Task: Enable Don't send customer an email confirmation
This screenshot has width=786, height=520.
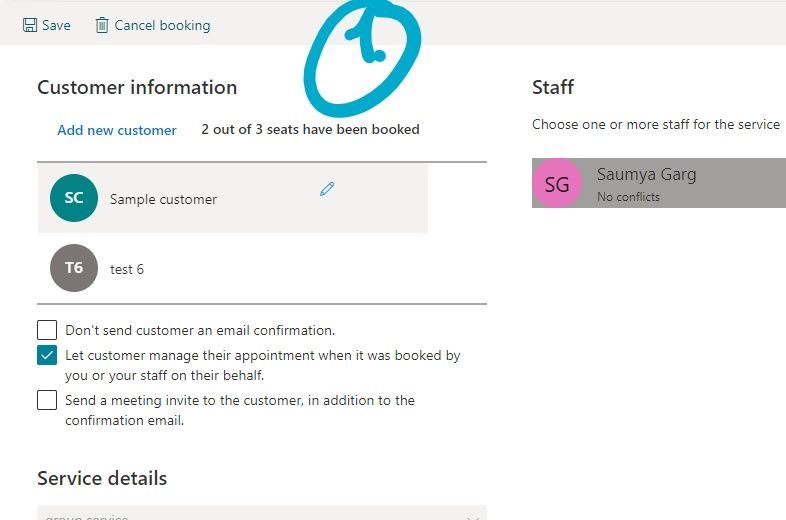Action: (47, 330)
